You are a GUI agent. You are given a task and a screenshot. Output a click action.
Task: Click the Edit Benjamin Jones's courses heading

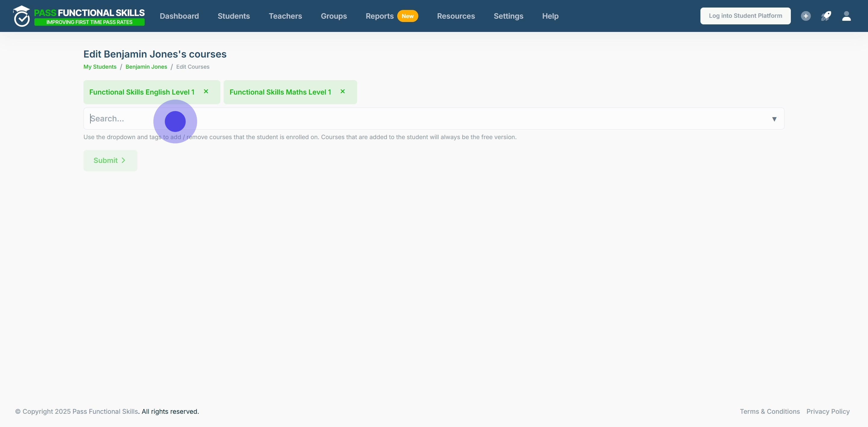(155, 54)
